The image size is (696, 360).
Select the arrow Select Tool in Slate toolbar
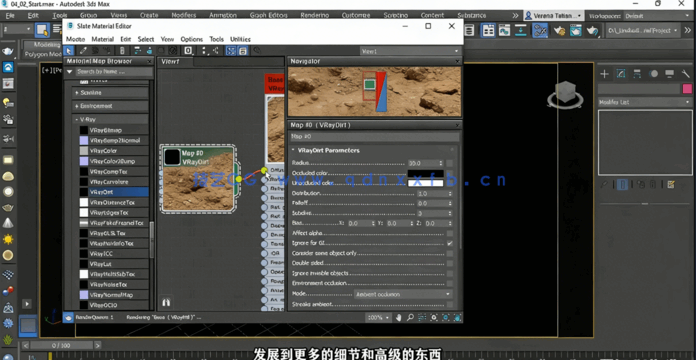click(x=69, y=51)
